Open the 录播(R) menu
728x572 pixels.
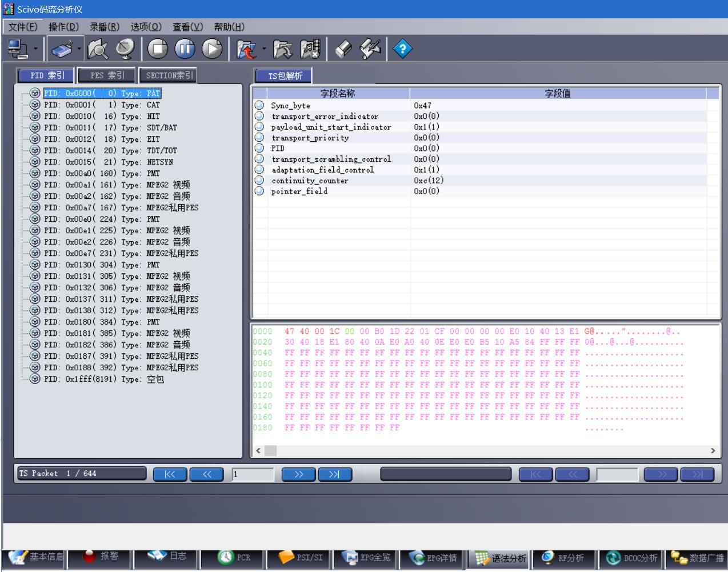click(x=105, y=27)
